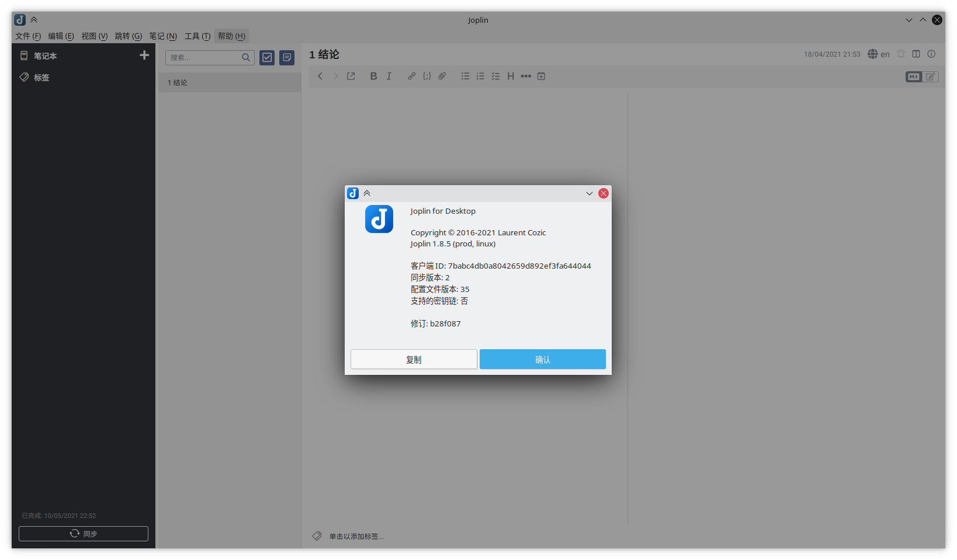Image resolution: width=957 pixels, height=560 pixels.
Task: Click 单击以添加标签 to add tags
Action: click(x=356, y=536)
